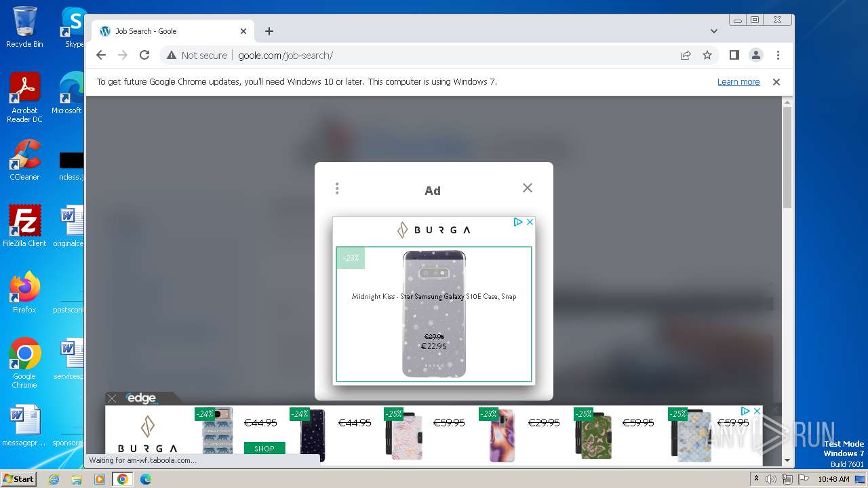Click the SHOP button in banner
This screenshot has height=488, width=868.
[264, 449]
